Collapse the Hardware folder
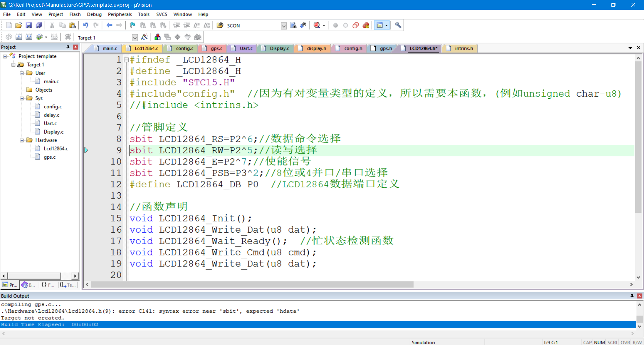 22,140
